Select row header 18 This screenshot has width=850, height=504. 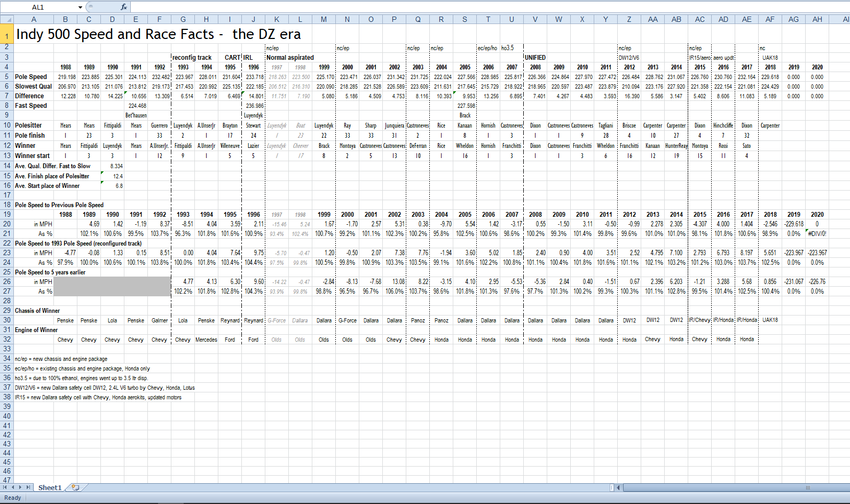tap(6, 204)
